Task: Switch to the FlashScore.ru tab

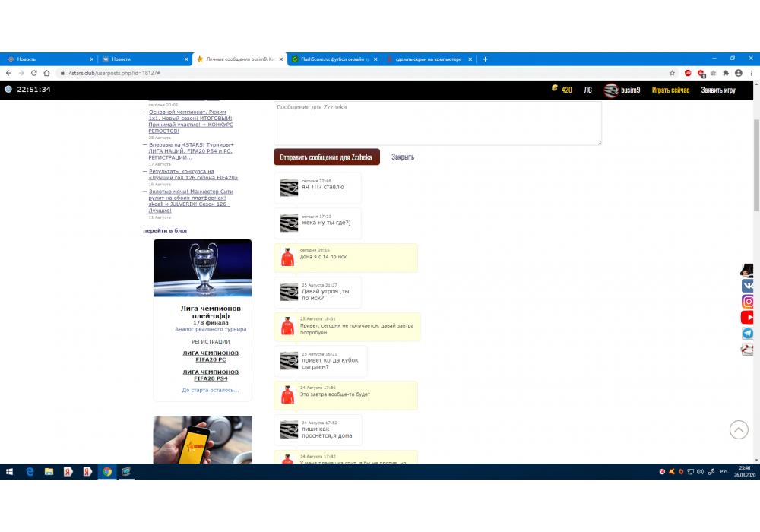Action: 334,59
